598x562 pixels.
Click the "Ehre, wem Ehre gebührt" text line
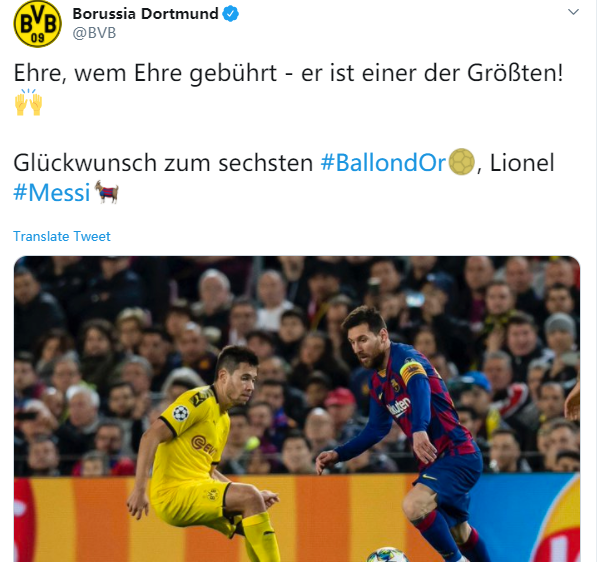tap(145, 73)
